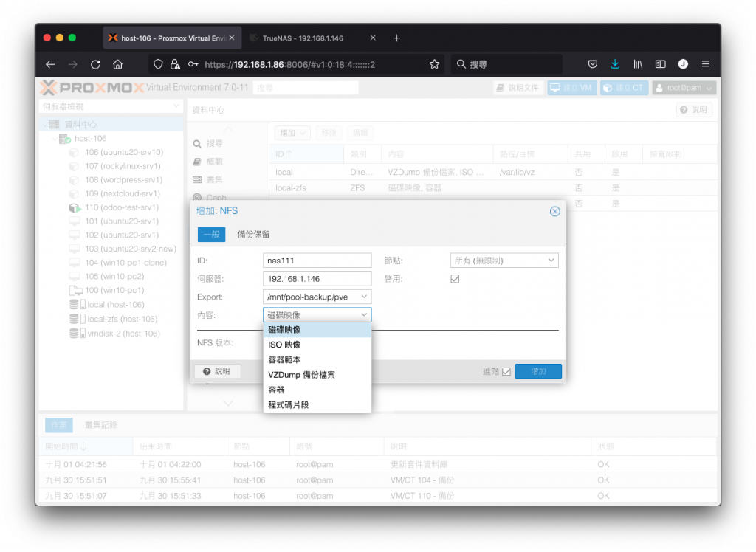The image size is (756, 552).
Task: Click the Proxmox logo
Action: coord(92,87)
